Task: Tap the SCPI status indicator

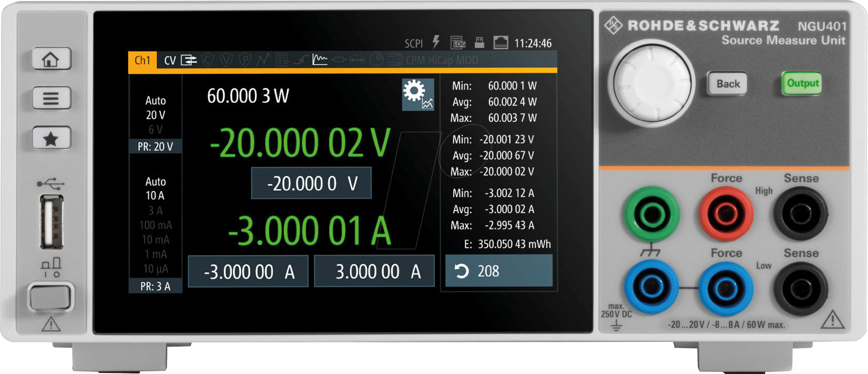Action: (414, 43)
